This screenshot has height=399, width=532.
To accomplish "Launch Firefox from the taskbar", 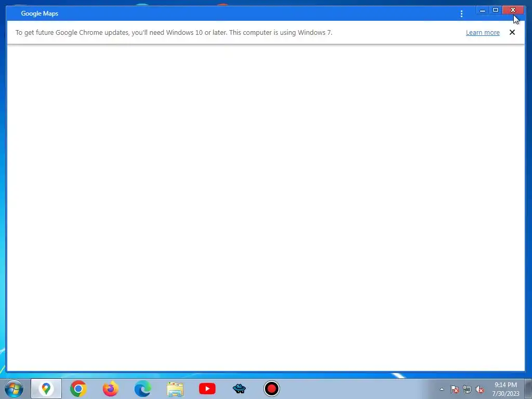I will point(111,389).
